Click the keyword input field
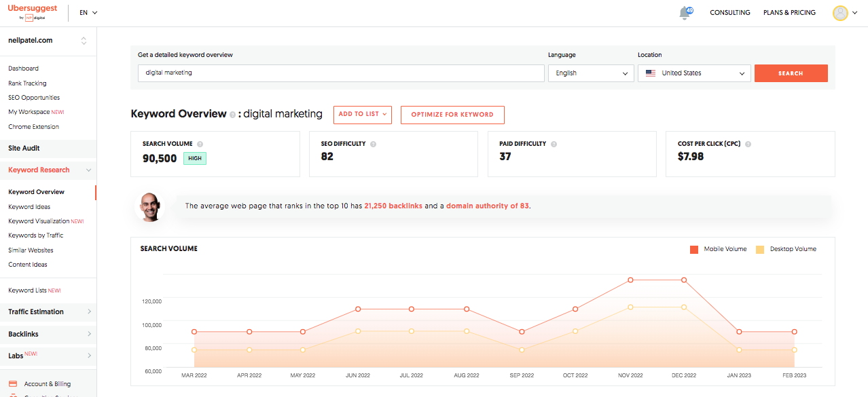This screenshot has height=397, width=868. coord(341,73)
